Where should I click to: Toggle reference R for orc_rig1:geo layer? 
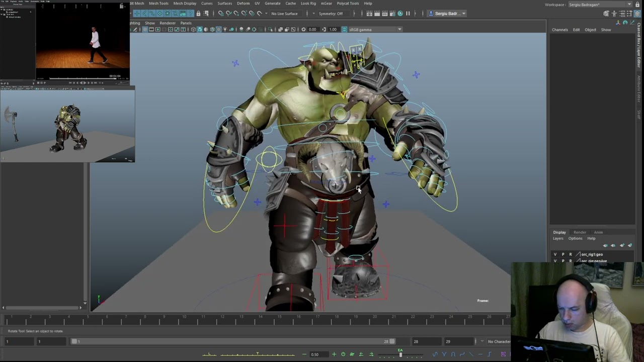(x=570, y=254)
